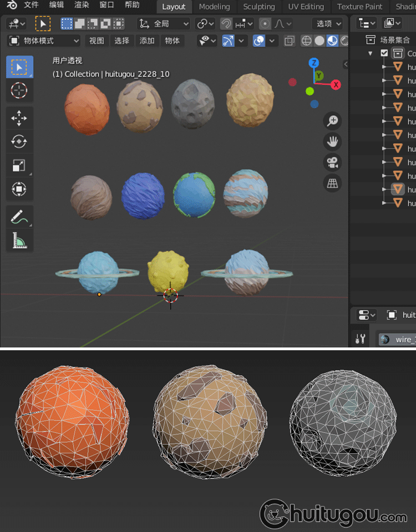Click the camera view button

[x=332, y=162]
